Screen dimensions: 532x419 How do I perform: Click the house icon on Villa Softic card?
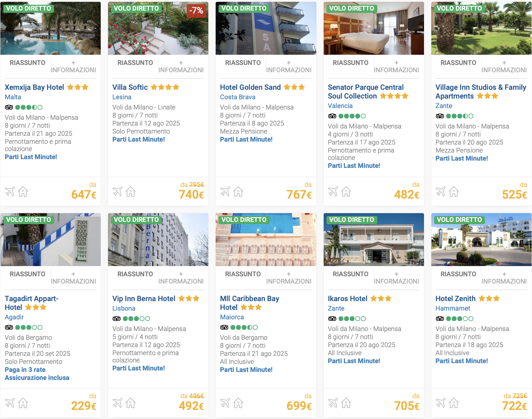(x=131, y=191)
